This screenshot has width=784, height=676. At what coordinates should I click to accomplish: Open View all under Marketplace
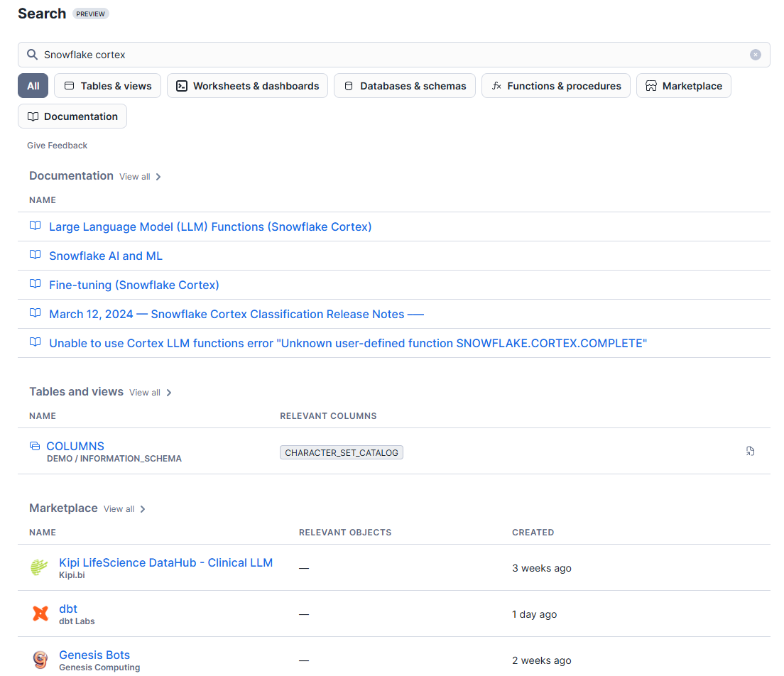click(x=119, y=508)
